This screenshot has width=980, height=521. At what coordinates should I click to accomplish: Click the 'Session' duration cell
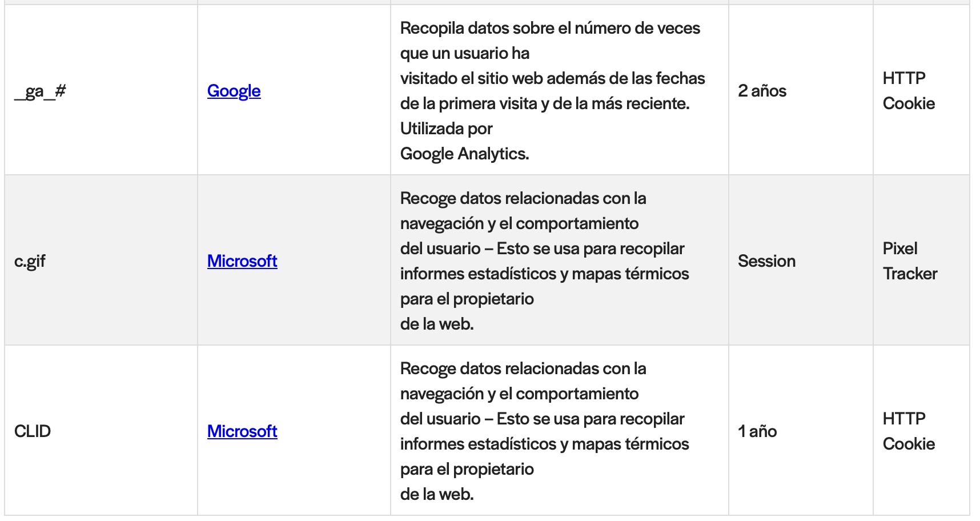coord(766,261)
